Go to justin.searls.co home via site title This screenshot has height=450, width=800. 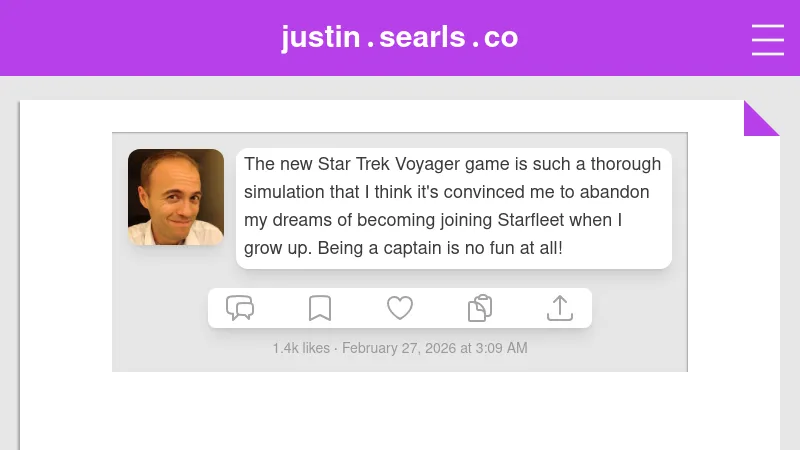[399, 38]
